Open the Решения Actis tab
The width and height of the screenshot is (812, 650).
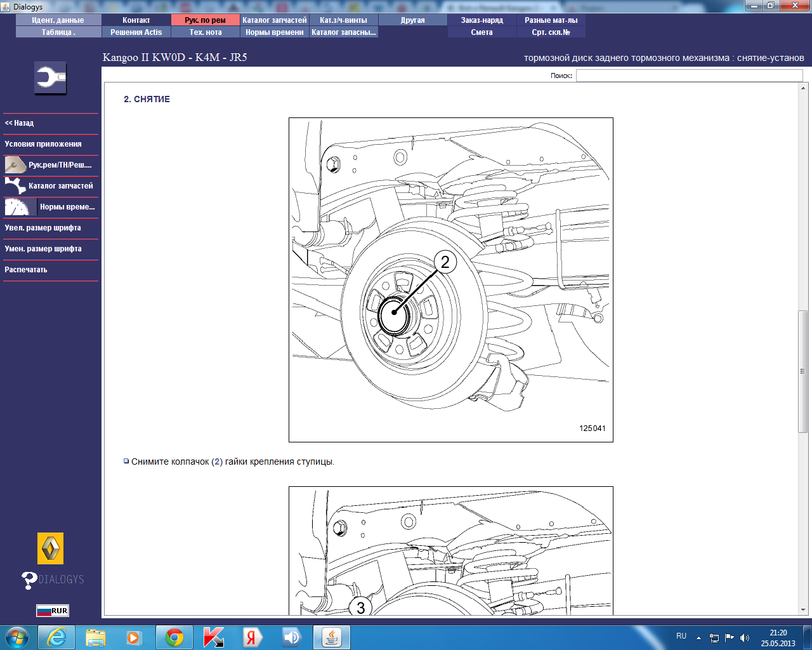tap(136, 32)
